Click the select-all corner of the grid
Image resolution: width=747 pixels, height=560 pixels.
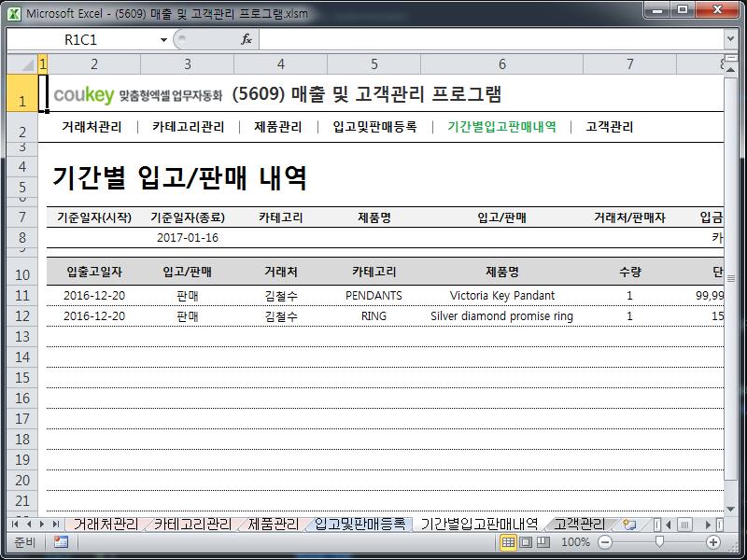click(x=22, y=63)
